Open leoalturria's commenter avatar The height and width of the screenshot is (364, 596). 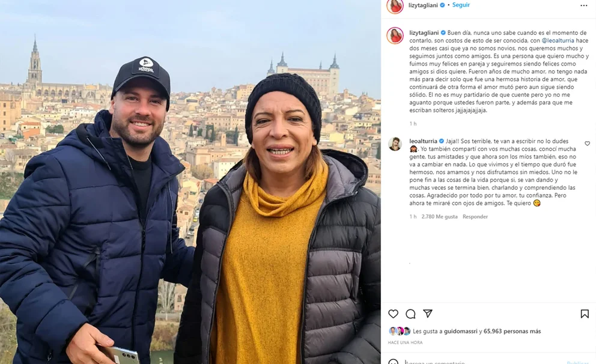click(x=395, y=144)
